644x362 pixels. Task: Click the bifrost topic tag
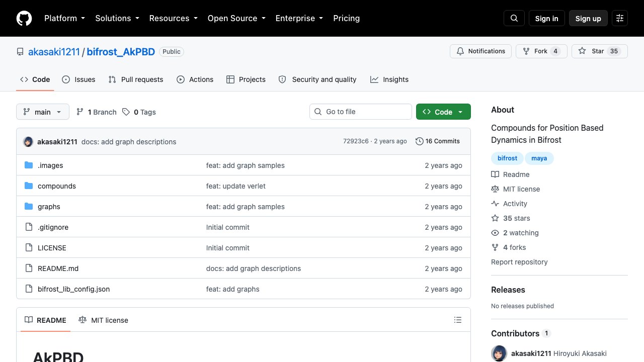507,158
